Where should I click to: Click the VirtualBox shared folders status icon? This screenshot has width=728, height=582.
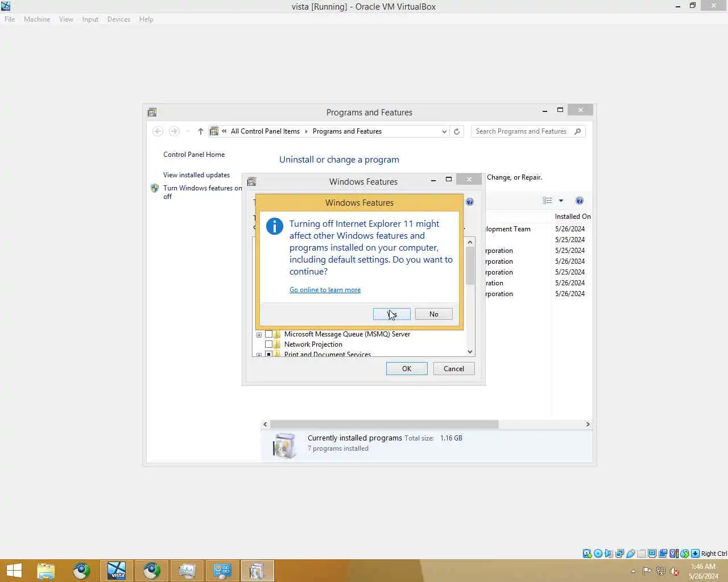click(x=642, y=554)
